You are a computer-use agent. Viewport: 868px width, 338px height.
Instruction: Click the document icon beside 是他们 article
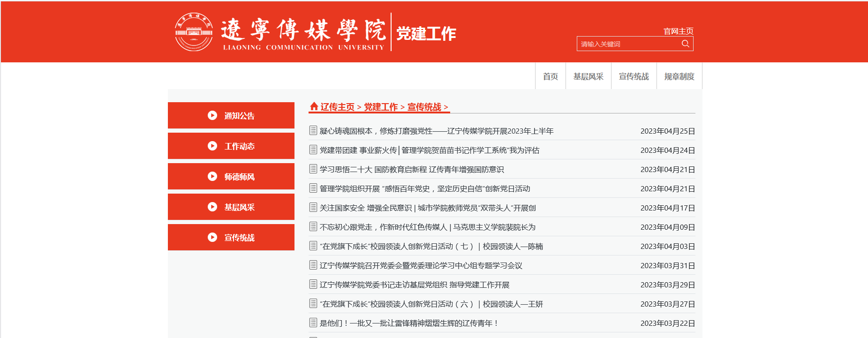[x=313, y=323]
